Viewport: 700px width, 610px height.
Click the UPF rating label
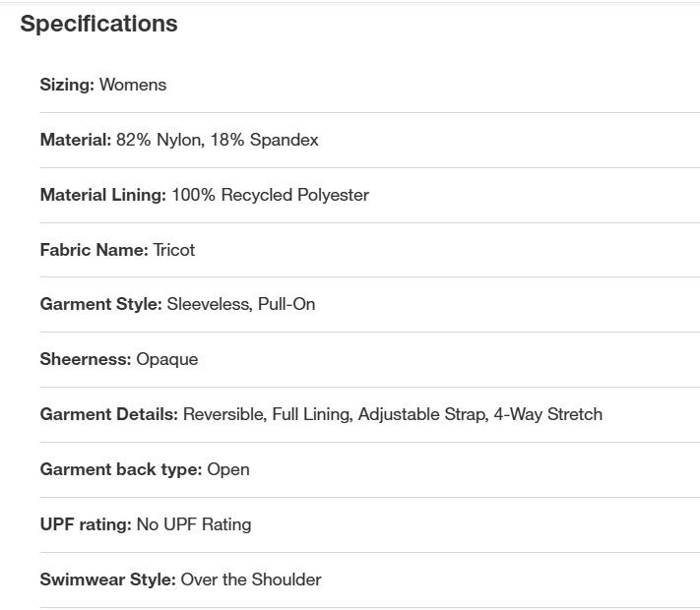click(x=86, y=524)
